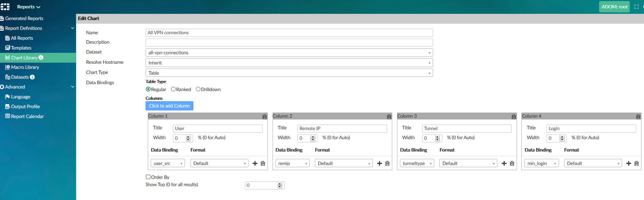
Task: Open the Resolve Hostname dropdown
Action: tap(289, 63)
